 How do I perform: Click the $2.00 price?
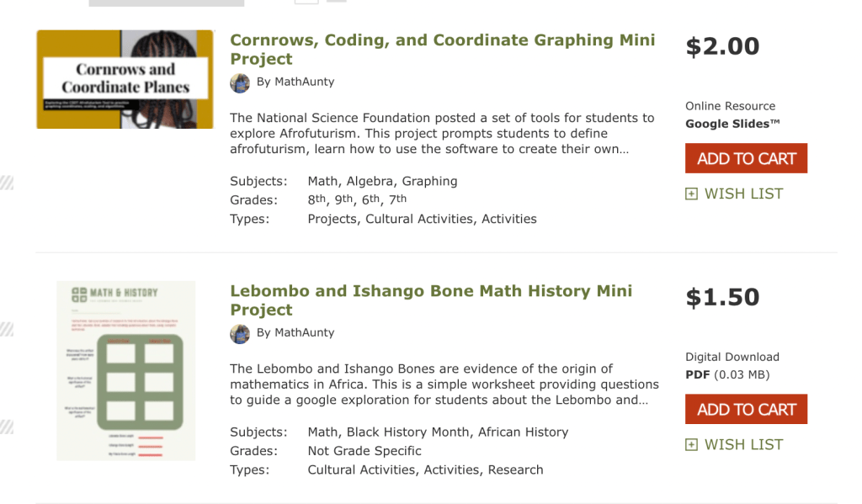pos(722,46)
